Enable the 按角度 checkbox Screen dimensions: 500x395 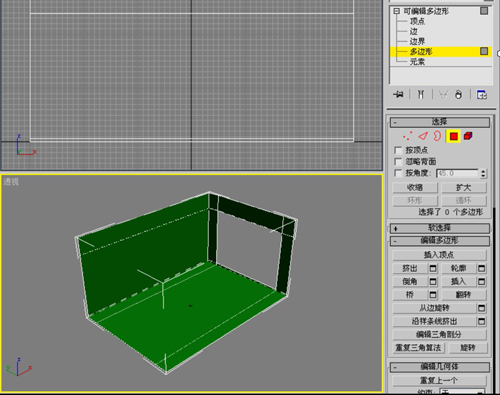click(398, 173)
